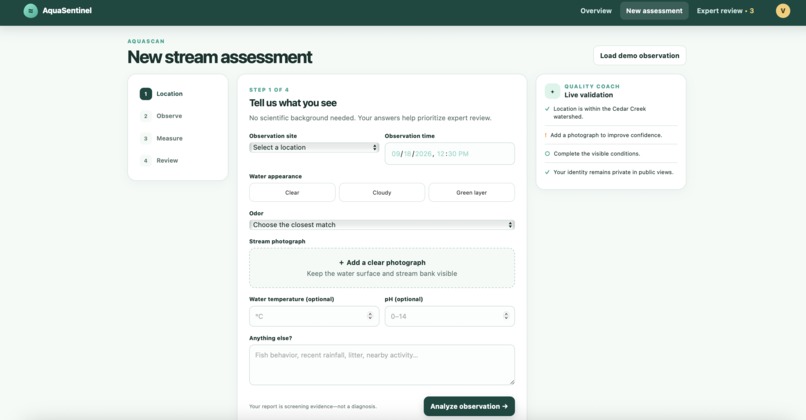Image resolution: width=806 pixels, height=420 pixels.
Task: Click the 'Live validation' heading
Action: click(x=589, y=95)
